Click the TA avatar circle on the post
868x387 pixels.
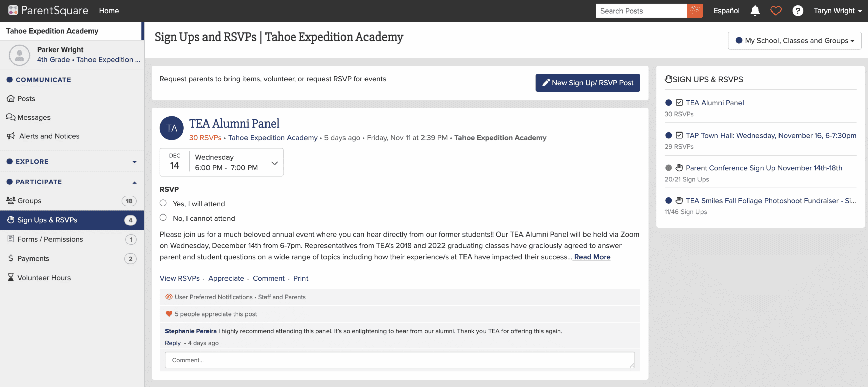point(172,128)
